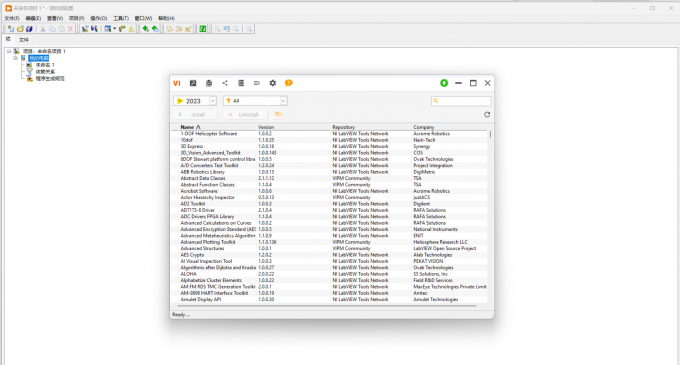This screenshot has height=365, width=680.
Task: Refresh the VIPM package list
Action: (x=487, y=114)
